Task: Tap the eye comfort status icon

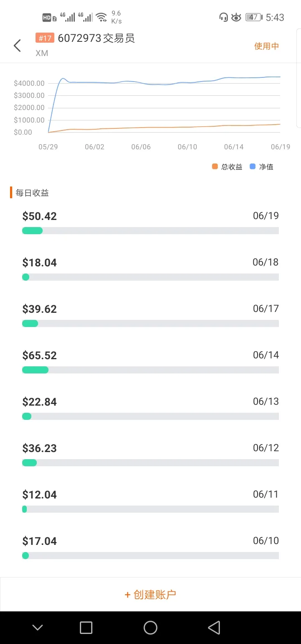Action: click(237, 17)
